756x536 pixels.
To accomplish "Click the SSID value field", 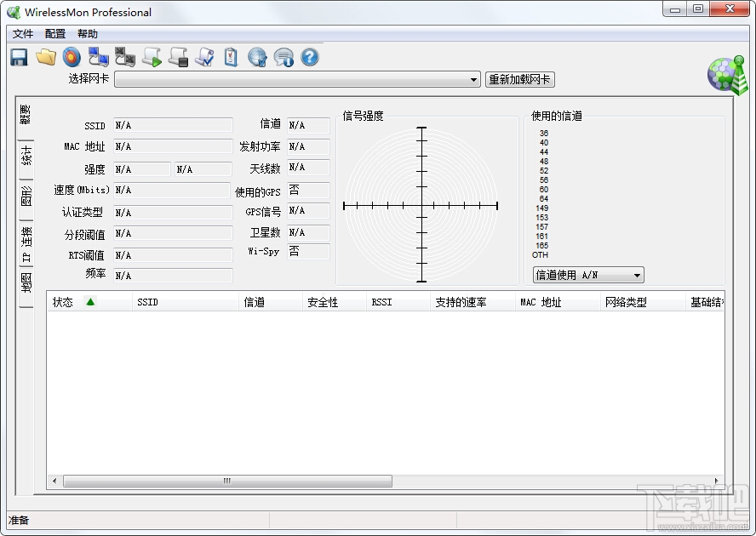I will (x=173, y=125).
